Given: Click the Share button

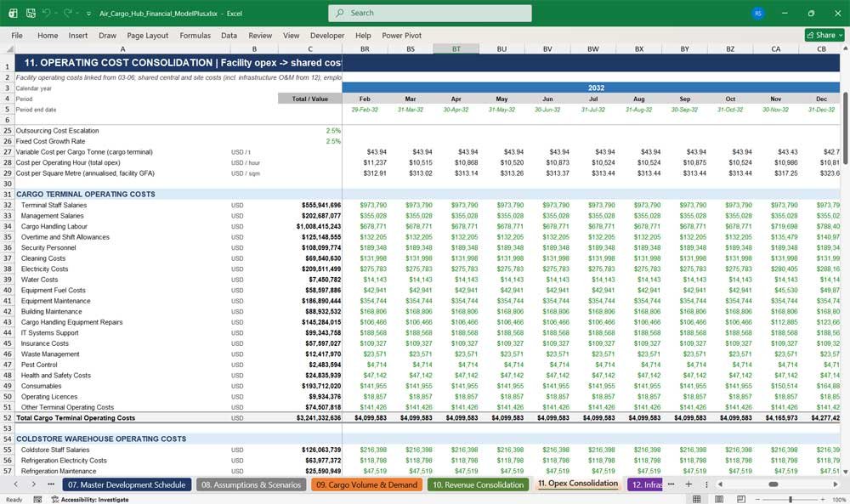Looking at the screenshot, I should 824,35.
